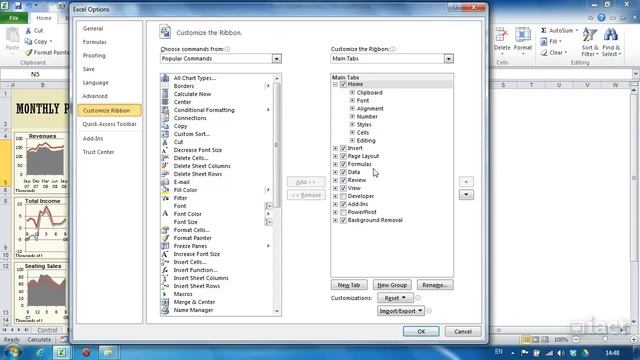Click the E-mail command icon

165,182
